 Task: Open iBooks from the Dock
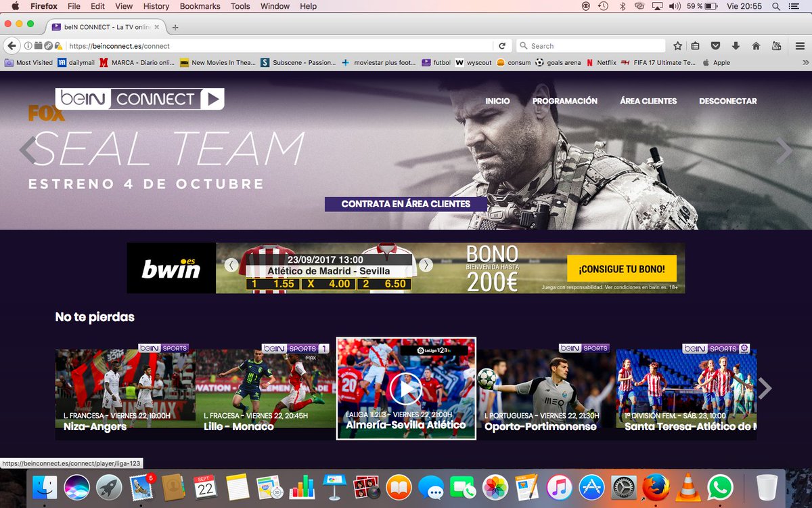point(399,487)
